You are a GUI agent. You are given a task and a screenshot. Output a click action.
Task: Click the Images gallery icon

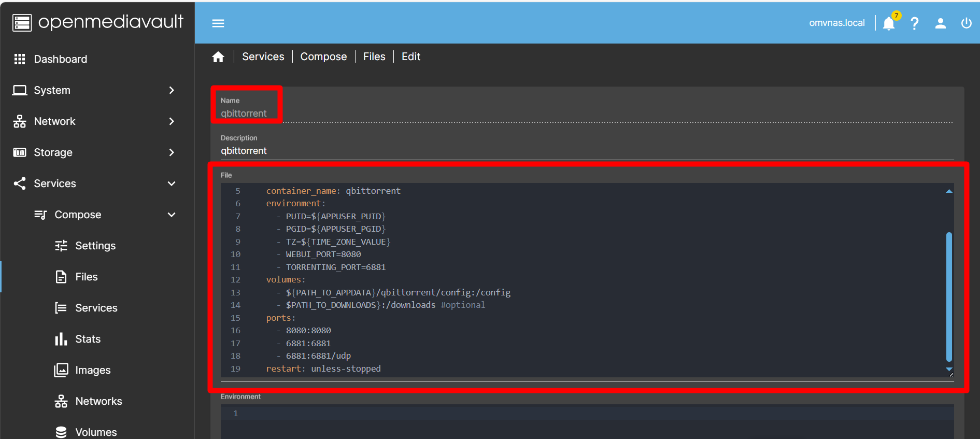[61, 370]
